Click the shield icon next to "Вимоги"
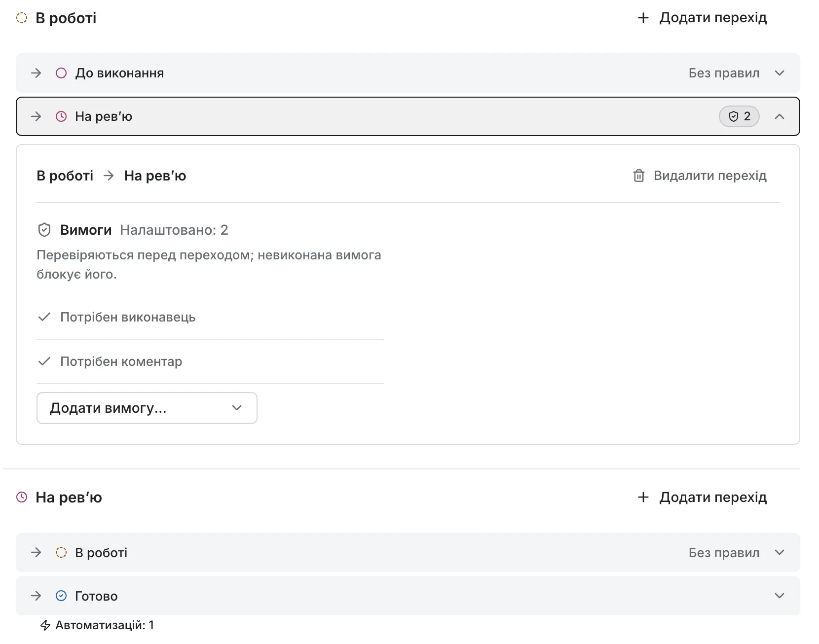819x644 pixels. pos(44,230)
